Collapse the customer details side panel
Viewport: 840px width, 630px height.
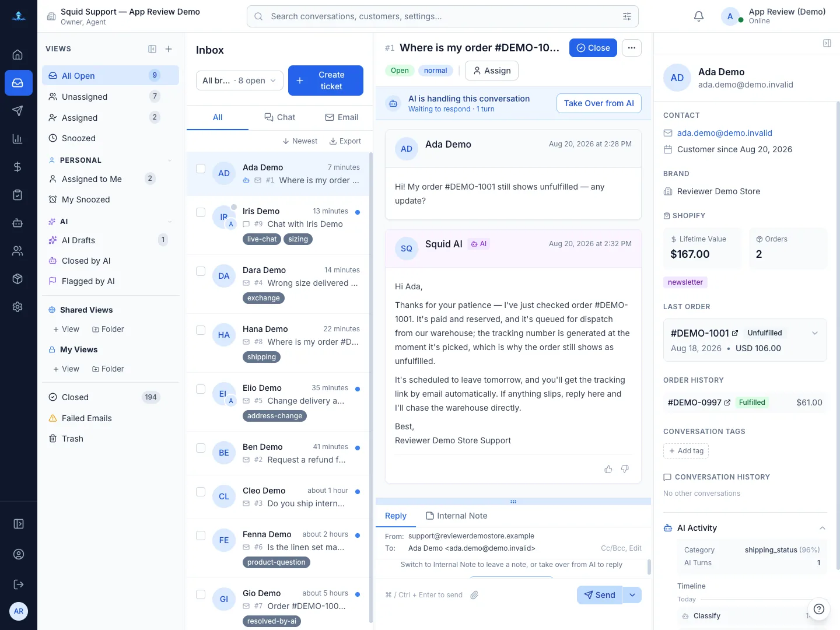(x=827, y=43)
